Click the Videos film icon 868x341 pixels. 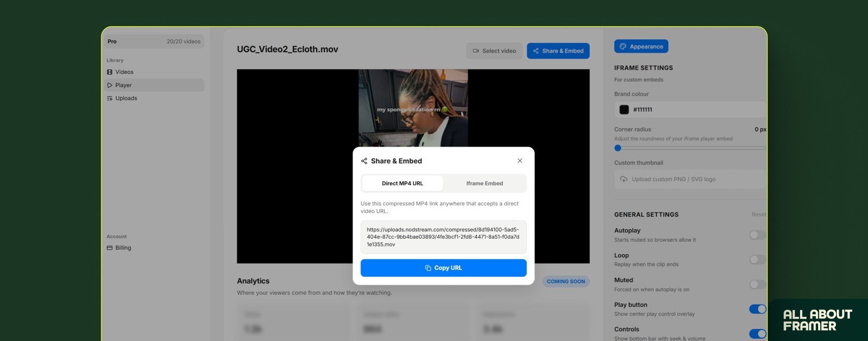(110, 72)
